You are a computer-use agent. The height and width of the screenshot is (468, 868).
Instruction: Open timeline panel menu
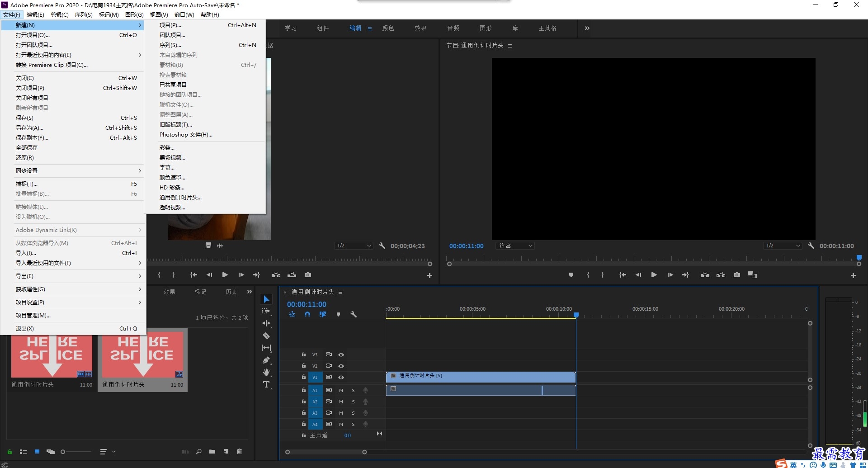[x=340, y=292]
